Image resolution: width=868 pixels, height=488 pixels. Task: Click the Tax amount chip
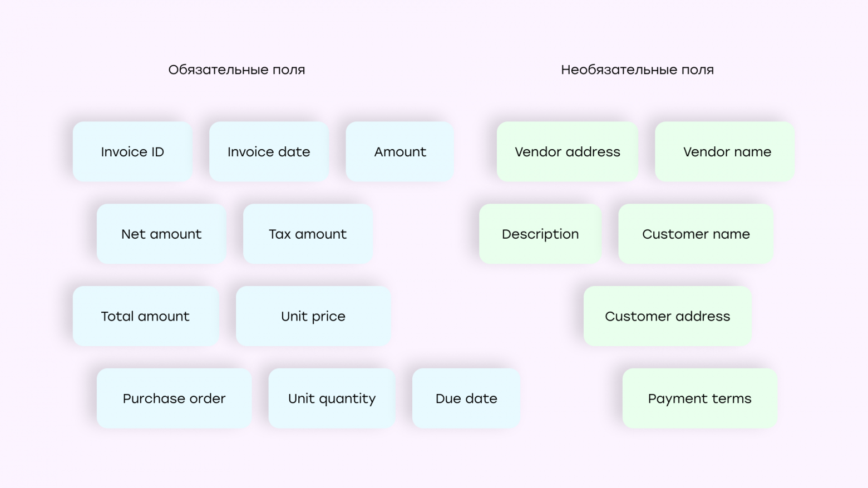pos(308,234)
